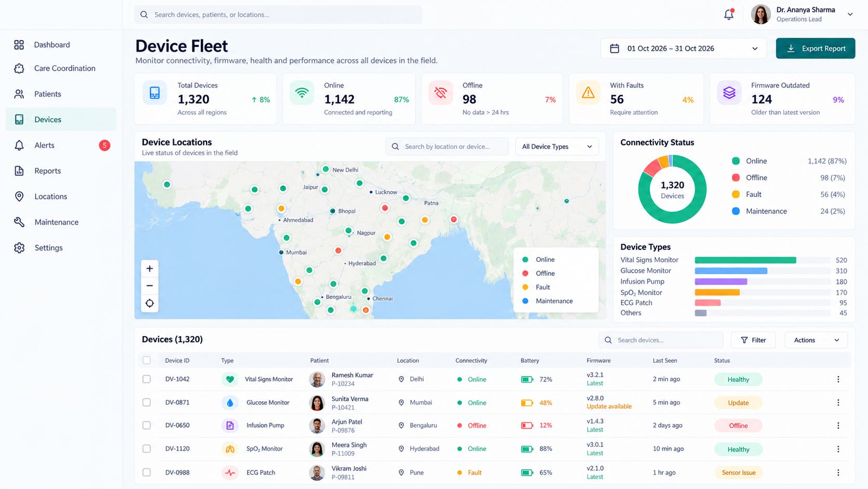Check the DV-0871 row checkbox

[146, 403]
